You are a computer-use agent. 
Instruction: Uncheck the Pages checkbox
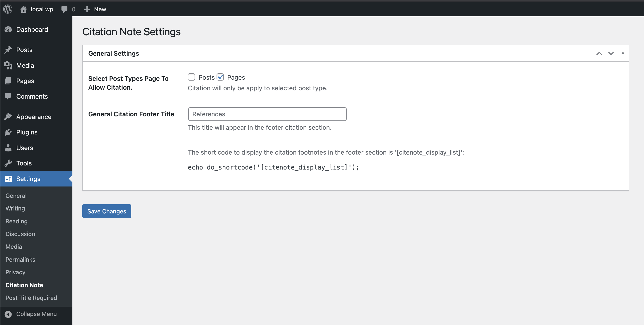[x=220, y=77]
